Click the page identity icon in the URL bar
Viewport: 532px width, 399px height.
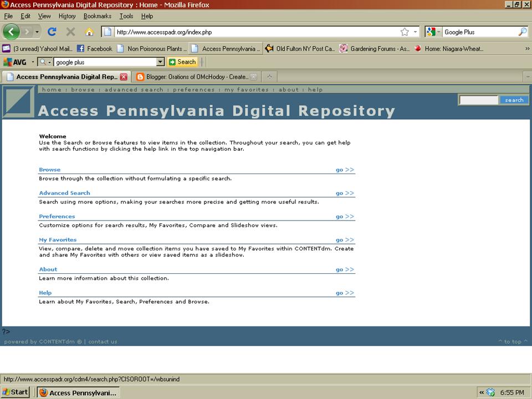(x=108, y=32)
